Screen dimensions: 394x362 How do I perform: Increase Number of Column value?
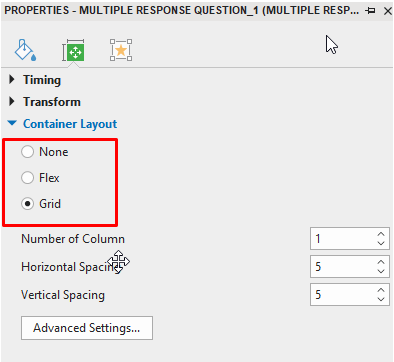[381, 234]
